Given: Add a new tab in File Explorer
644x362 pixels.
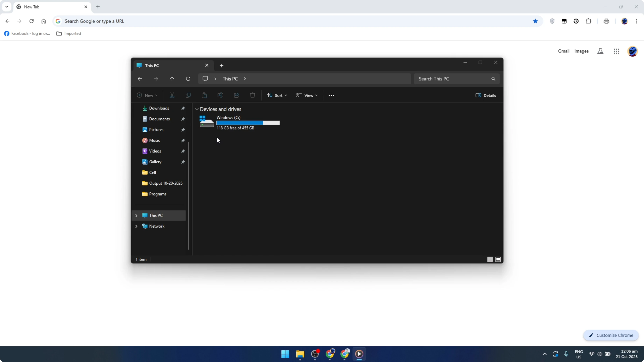Looking at the screenshot, I should pyautogui.click(x=222, y=65).
